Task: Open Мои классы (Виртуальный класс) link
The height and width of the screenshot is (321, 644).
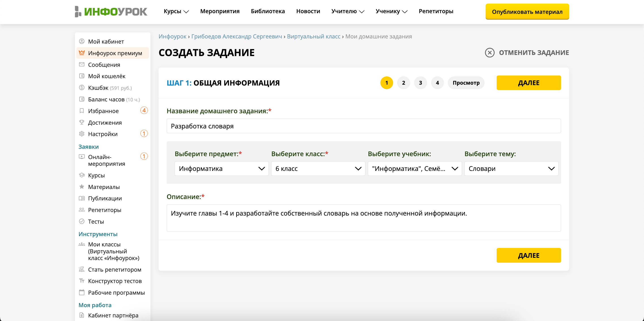Action: (x=114, y=251)
